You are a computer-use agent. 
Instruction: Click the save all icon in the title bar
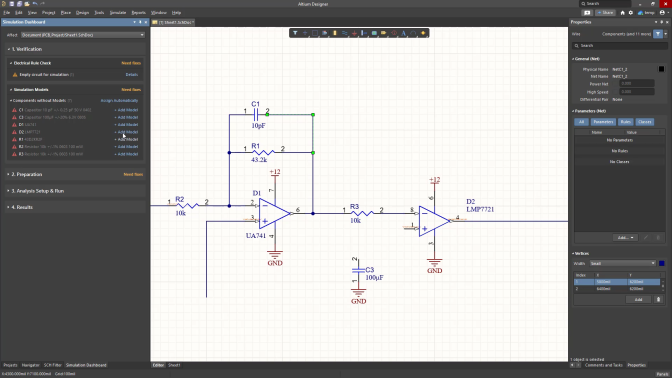point(19,4)
